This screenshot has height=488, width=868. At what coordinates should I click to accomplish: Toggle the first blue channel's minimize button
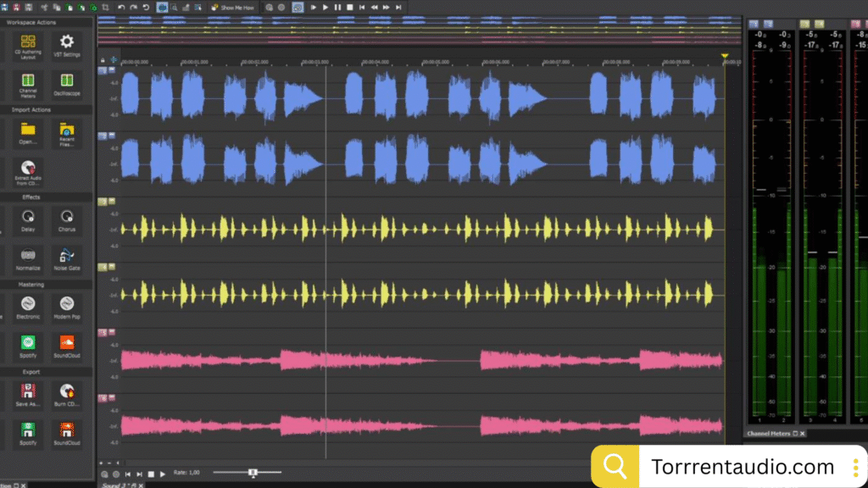112,71
